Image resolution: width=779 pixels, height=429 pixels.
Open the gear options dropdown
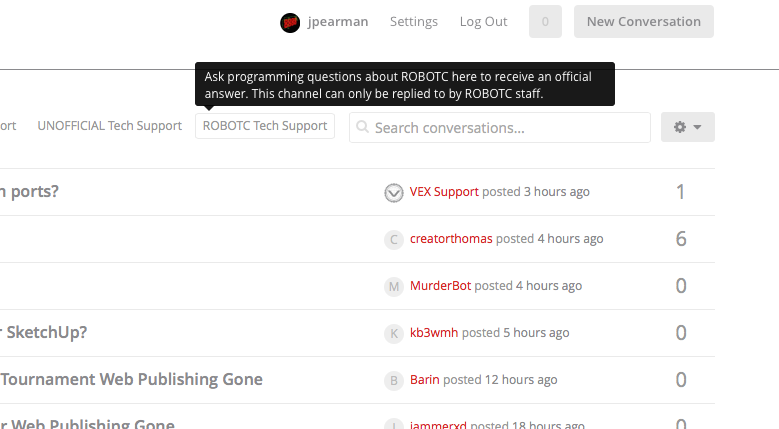coord(688,127)
